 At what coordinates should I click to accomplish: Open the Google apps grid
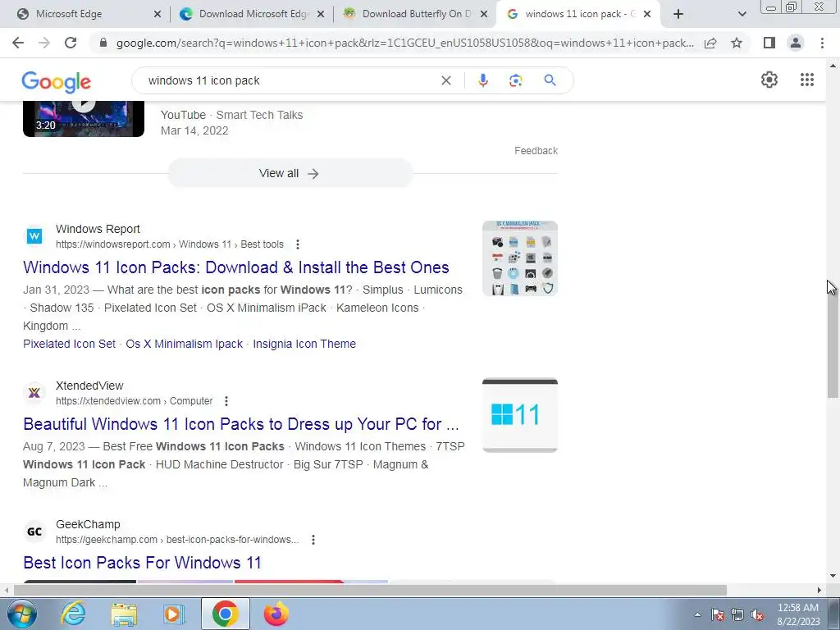(807, 80)
